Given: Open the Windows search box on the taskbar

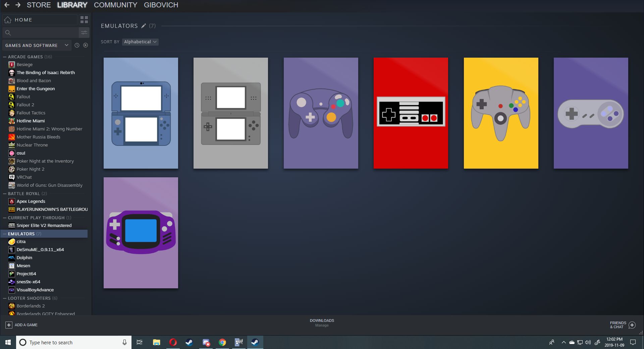Looking at the screenshot, I should tap(67, 342).
